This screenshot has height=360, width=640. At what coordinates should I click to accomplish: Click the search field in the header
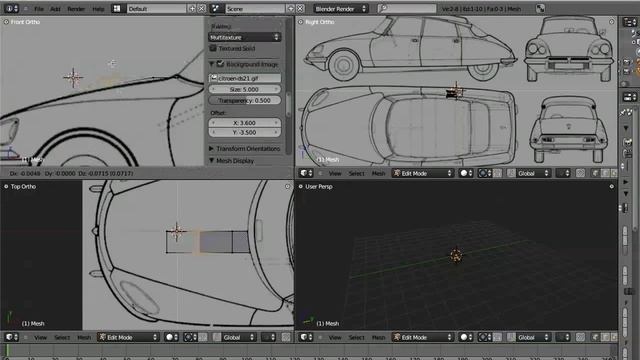pyautogui.click(x=407, y=9)
